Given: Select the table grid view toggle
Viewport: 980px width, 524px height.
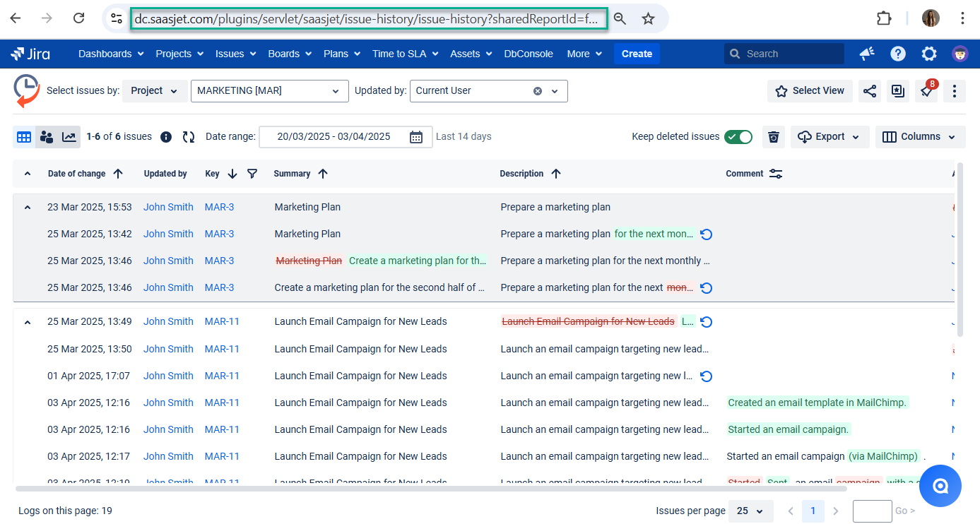Looking at the screenshot, I should pyautogui.click(x=24, y=137).
